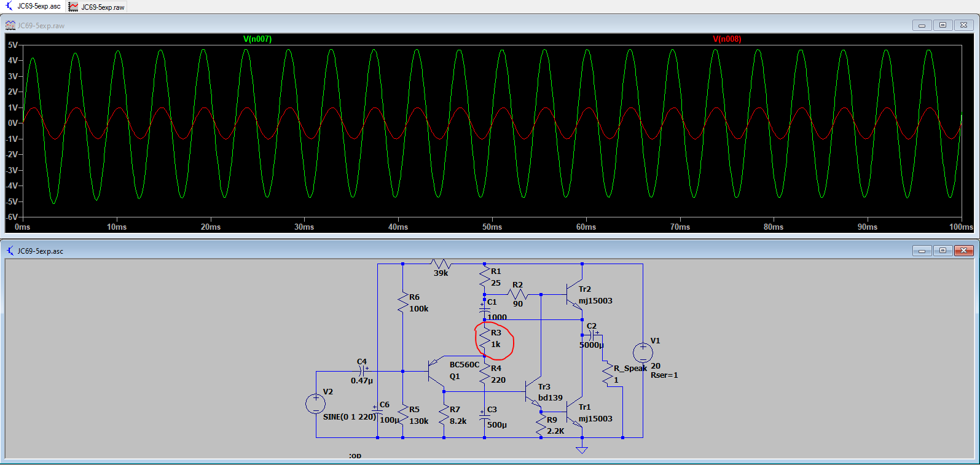
Task: Select resistor R5 130k symbol
Action: [403, 416]
